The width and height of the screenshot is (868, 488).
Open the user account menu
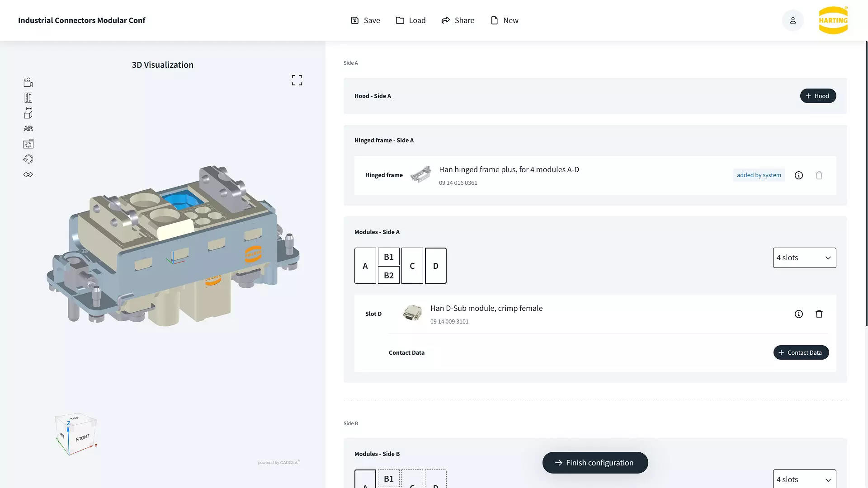click(x=793, y=20)
